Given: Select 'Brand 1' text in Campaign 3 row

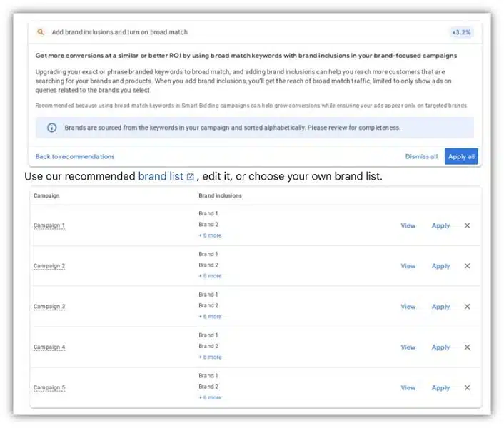Looking at the screenshot, I should coord(208,295).
